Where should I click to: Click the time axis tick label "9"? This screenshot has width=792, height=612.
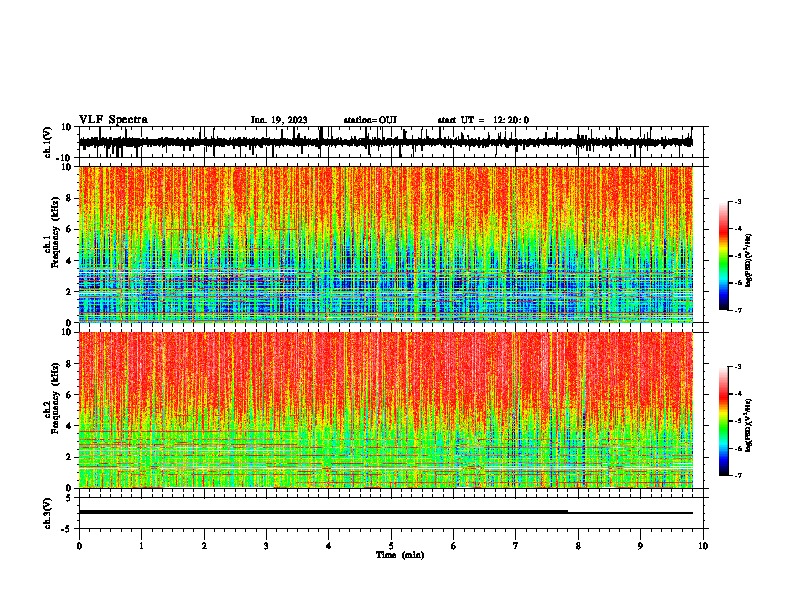[640, 546]
